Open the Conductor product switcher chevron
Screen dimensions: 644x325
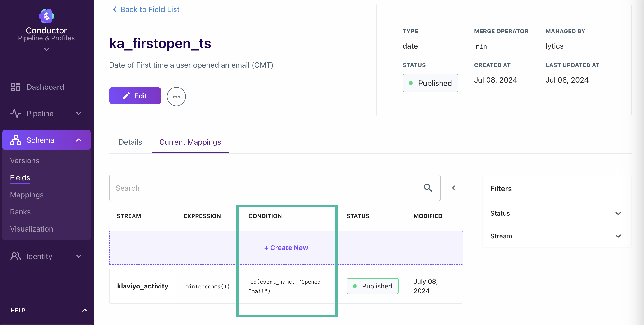(46, 49)
